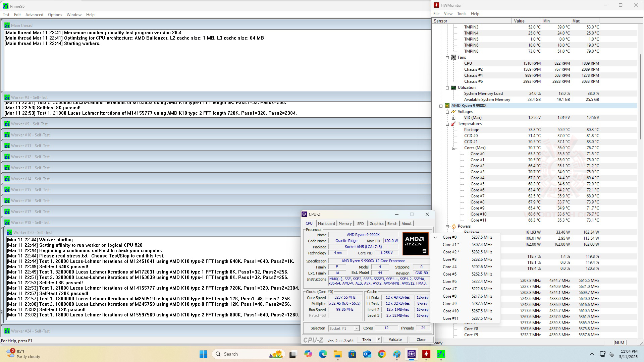Click the Validate button in CPU-Z
The height and width of the screenshot is (362, 644).
395,340
